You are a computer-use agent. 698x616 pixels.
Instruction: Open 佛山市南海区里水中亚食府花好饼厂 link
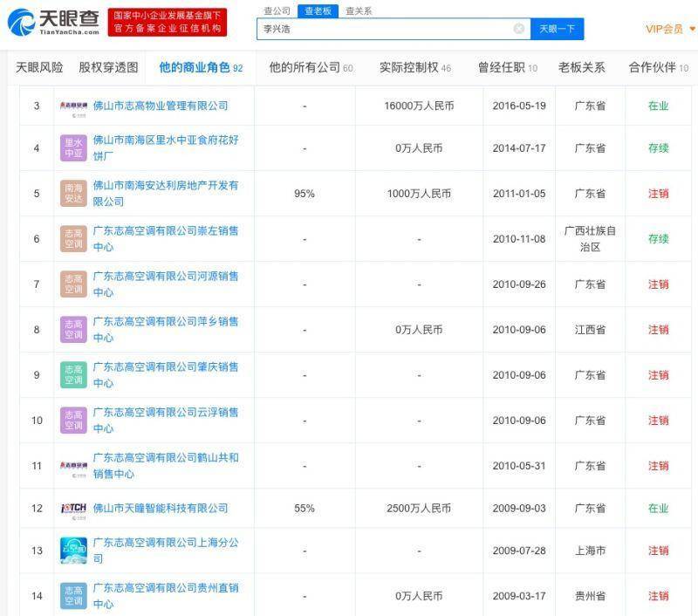coord(166,147)
